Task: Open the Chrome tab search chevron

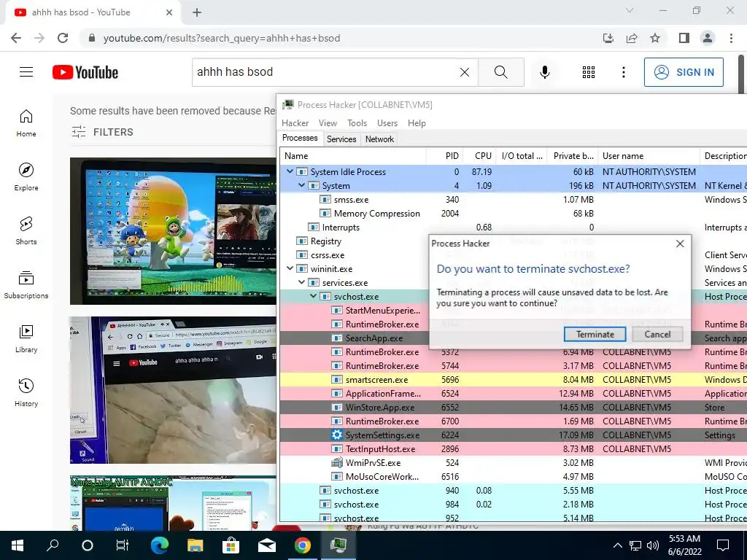Action: (x=630, y=10)
